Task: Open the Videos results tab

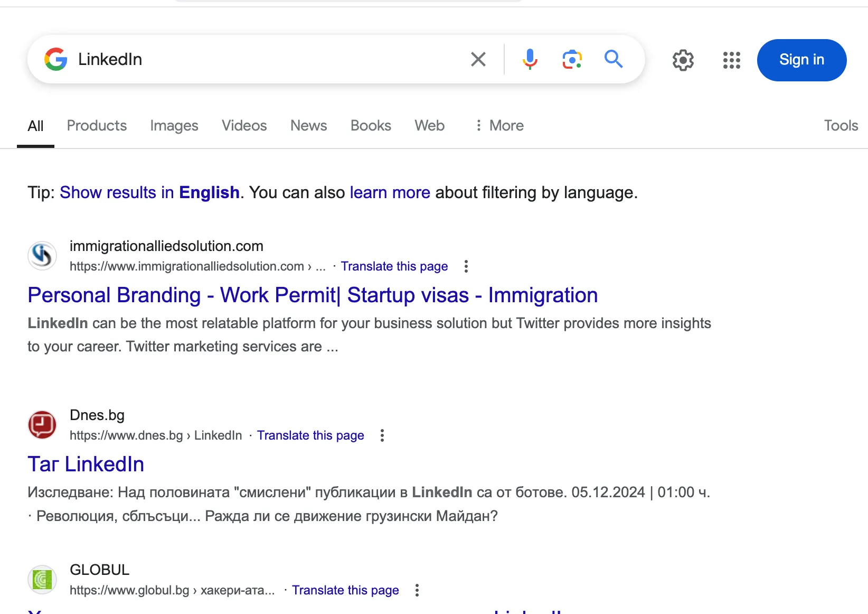Action: 244,126
